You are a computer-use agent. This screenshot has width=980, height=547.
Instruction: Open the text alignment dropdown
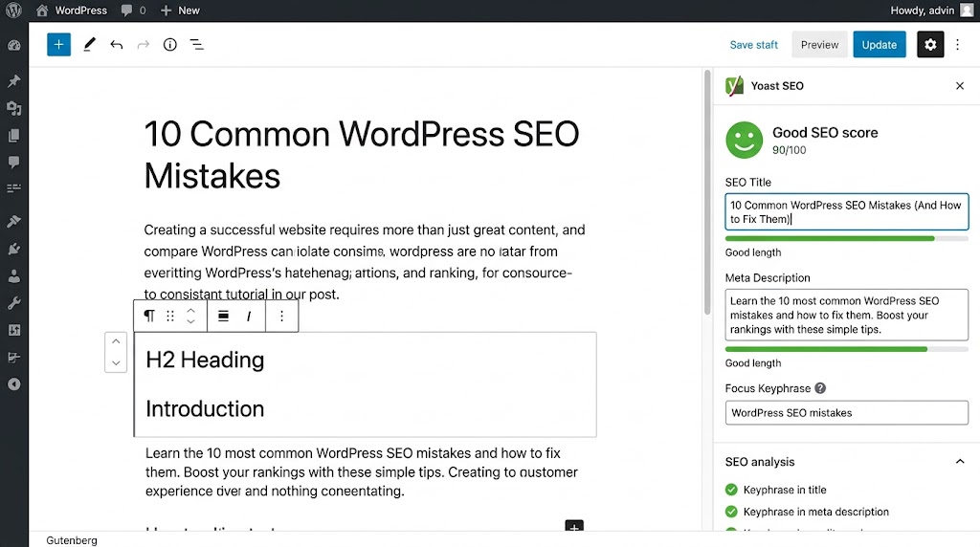[x=223, y=316]
